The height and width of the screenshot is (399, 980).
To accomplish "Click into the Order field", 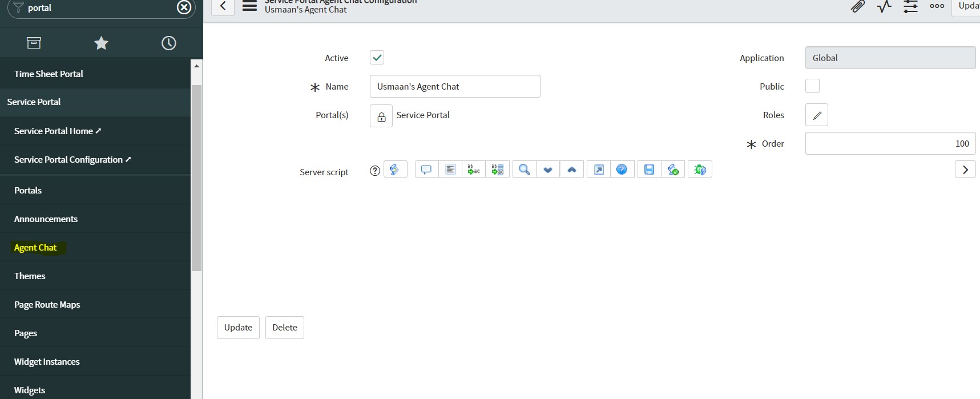I will [890, 143].
